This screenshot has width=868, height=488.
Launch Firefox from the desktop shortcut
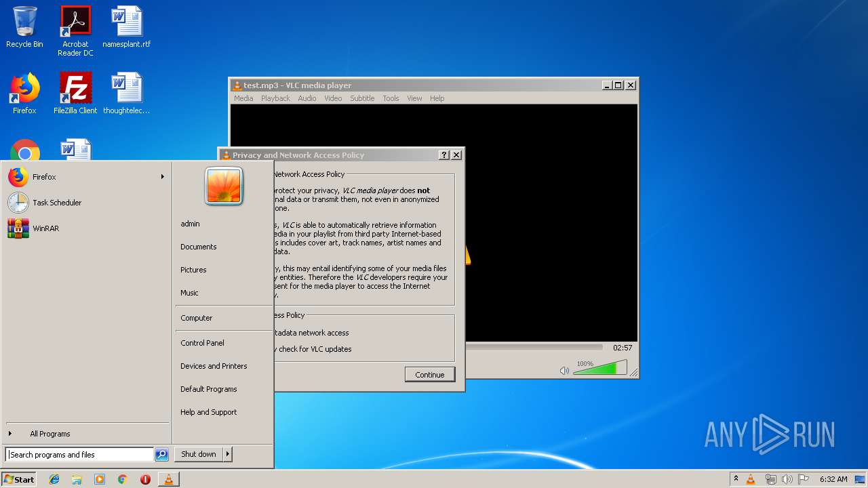pos(24,94)
